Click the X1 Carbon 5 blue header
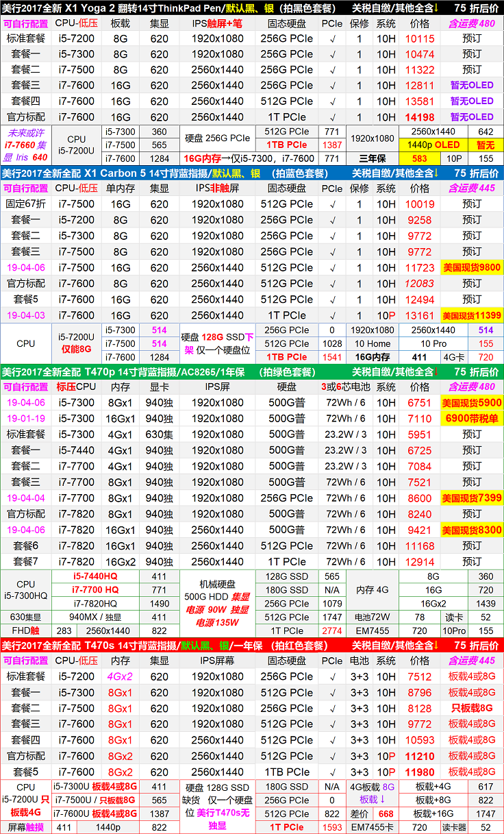Screen dimensions: 504x834 pos(252,173)
